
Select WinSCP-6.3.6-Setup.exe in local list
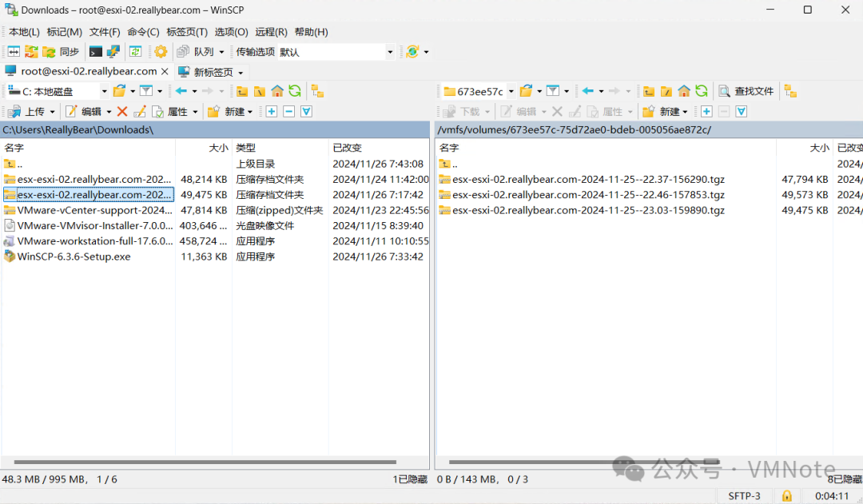(x=74, y=256)
